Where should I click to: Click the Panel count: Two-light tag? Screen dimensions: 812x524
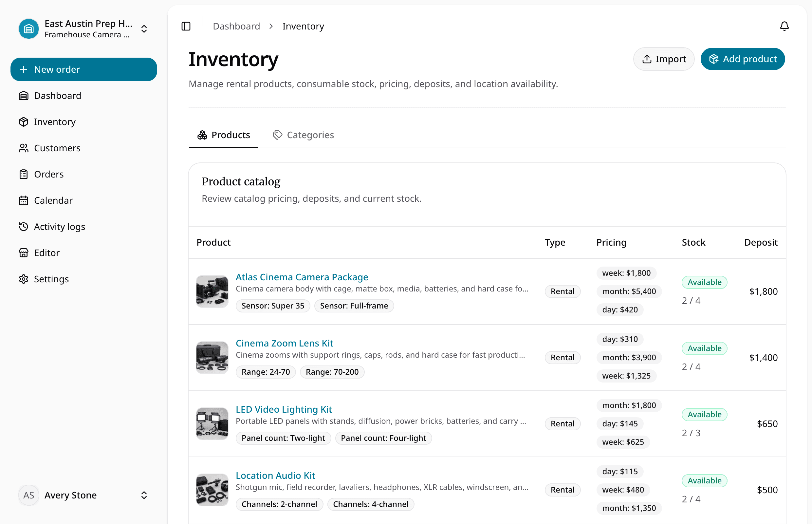(x=283, y=438)
